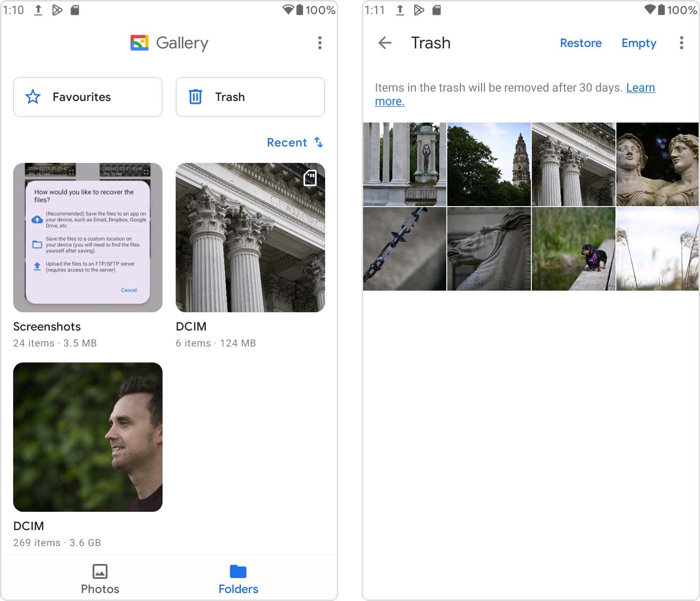
Task: Click Restore in Trash
Action: [581, 43]
